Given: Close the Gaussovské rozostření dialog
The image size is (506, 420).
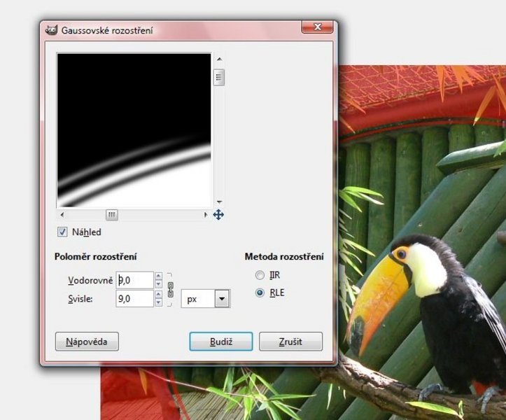Looking at the screenshot, I should pos(317,27).
